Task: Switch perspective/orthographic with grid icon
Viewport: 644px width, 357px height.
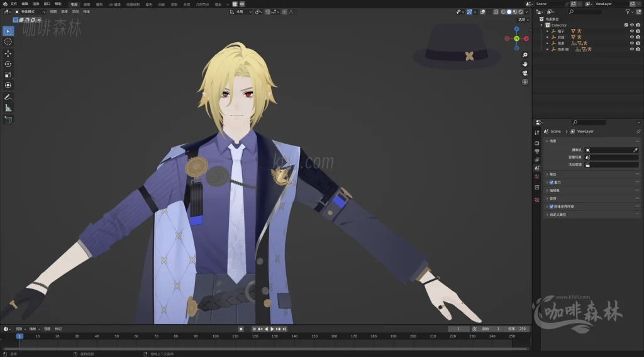Action: click(x=525, y=82)
